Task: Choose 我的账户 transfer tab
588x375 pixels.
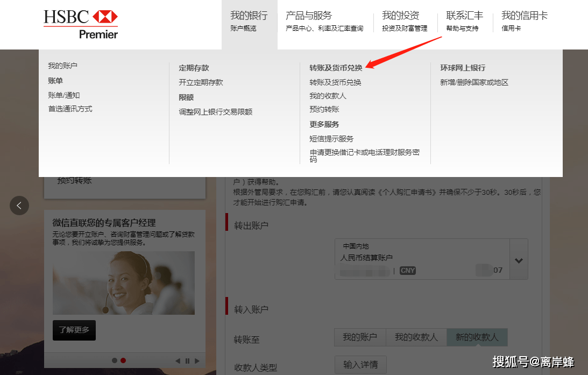Action: 360,337
